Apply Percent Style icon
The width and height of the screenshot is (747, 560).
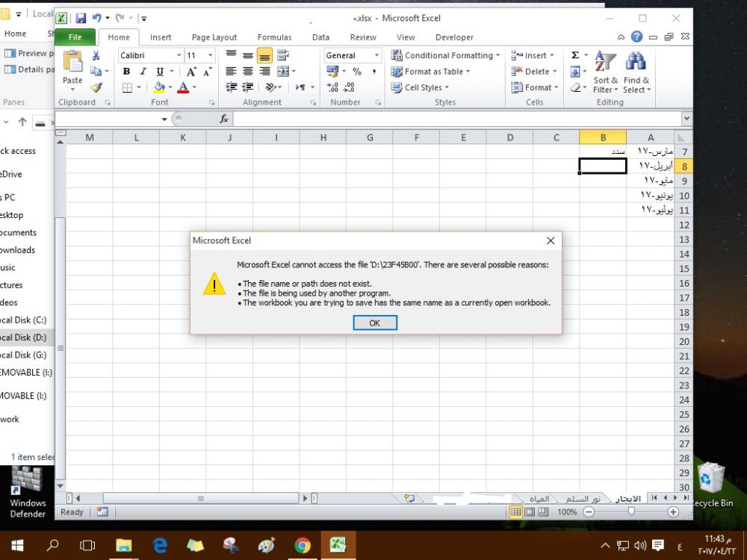(357, 72)
